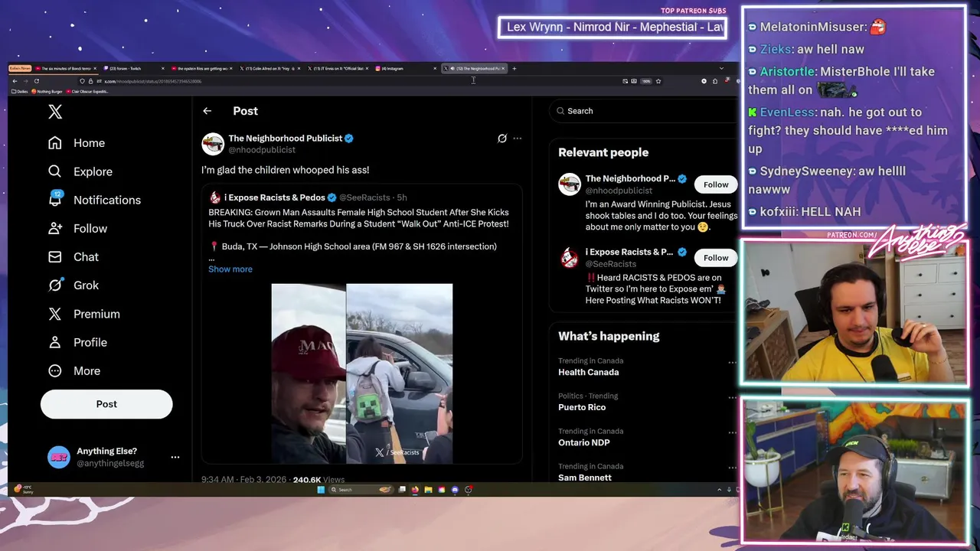Image resolution: width=980 pixels, height=551 pixels.
Task: Open the Nothing Burger bookmark
Action: pos(47,92)
